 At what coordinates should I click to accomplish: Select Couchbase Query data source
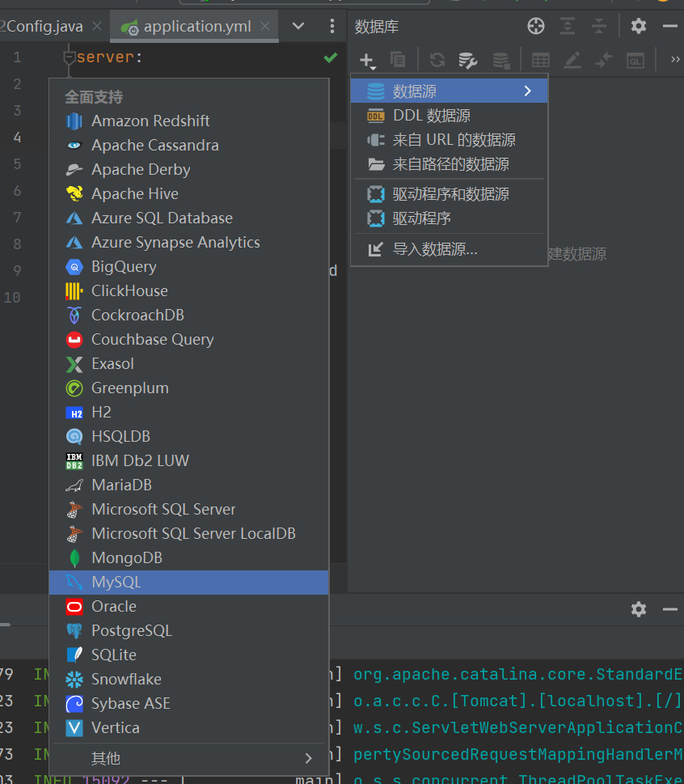tap(189, 340)
